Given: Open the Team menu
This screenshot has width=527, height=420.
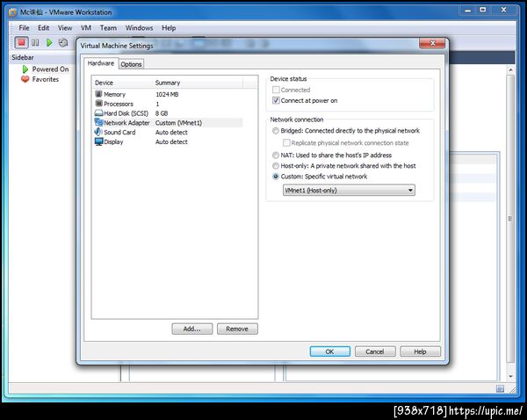Looking at the screenshot, I should [x=108, y=28].
